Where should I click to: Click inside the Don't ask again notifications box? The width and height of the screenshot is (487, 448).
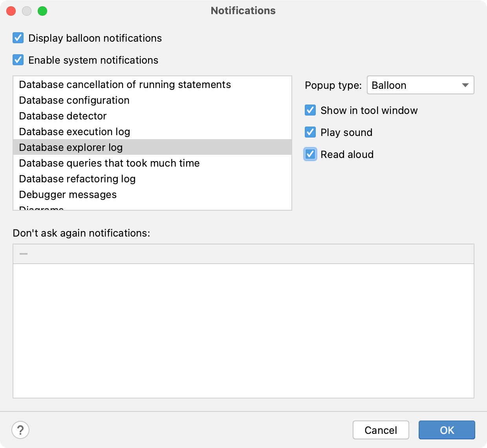tap(243, 330)
